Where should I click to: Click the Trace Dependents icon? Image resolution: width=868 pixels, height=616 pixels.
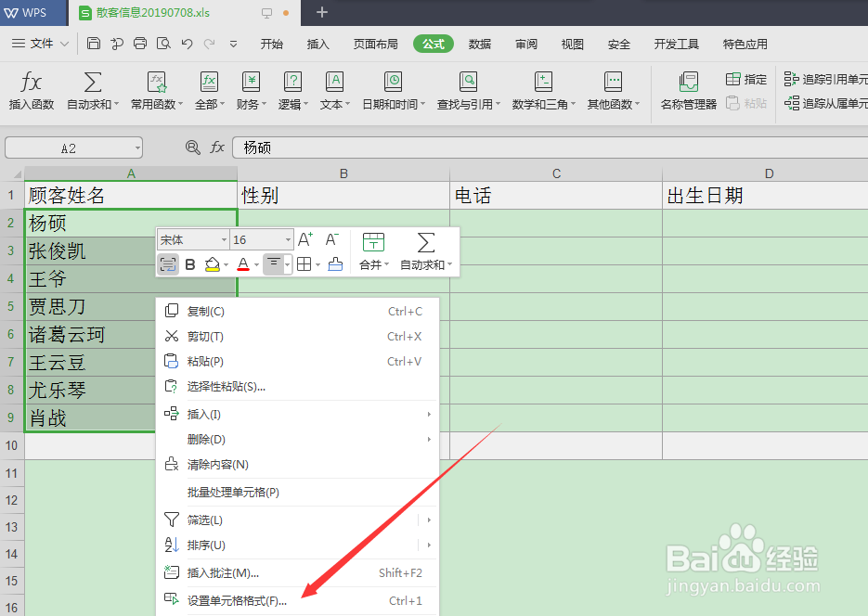(791, 103)
